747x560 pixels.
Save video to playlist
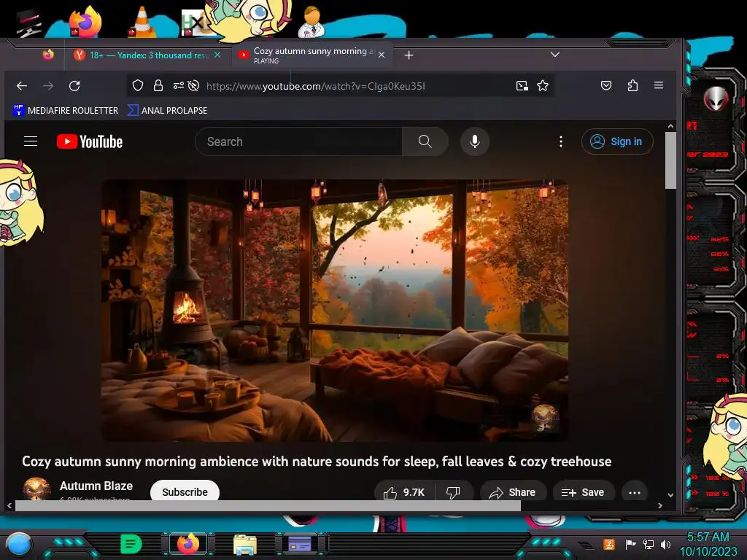coord(584,492)
